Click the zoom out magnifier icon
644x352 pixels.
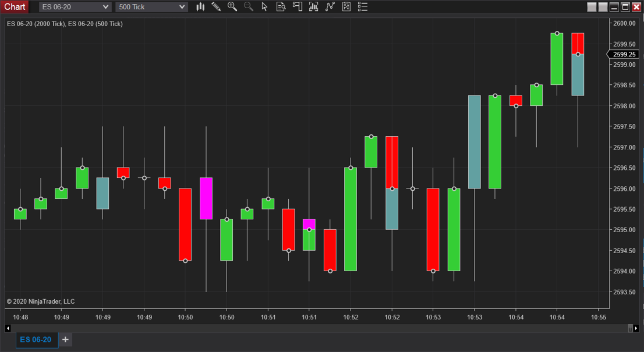pyautogui.click(x=249, y=6)
